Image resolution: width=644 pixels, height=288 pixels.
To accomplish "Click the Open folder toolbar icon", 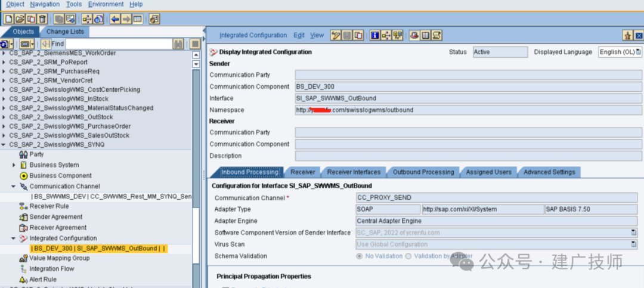I will pyautogui.click(x=20, y=19).
